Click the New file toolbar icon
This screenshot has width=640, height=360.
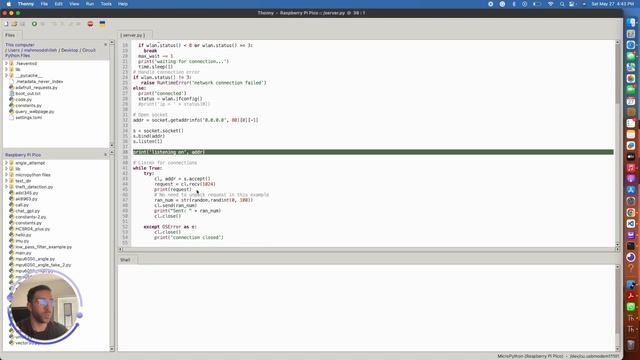[x=6, y=24]
